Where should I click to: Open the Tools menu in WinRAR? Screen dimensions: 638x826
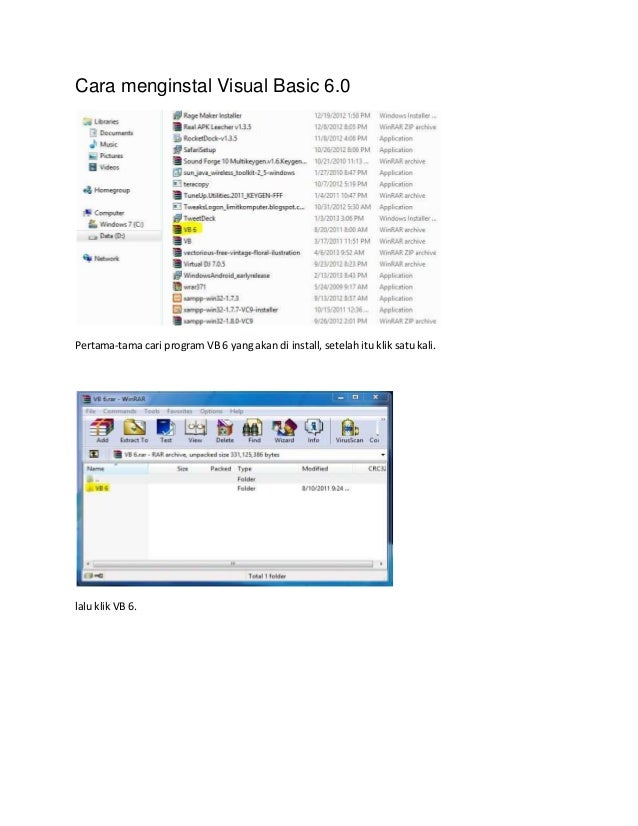(152, 411)
